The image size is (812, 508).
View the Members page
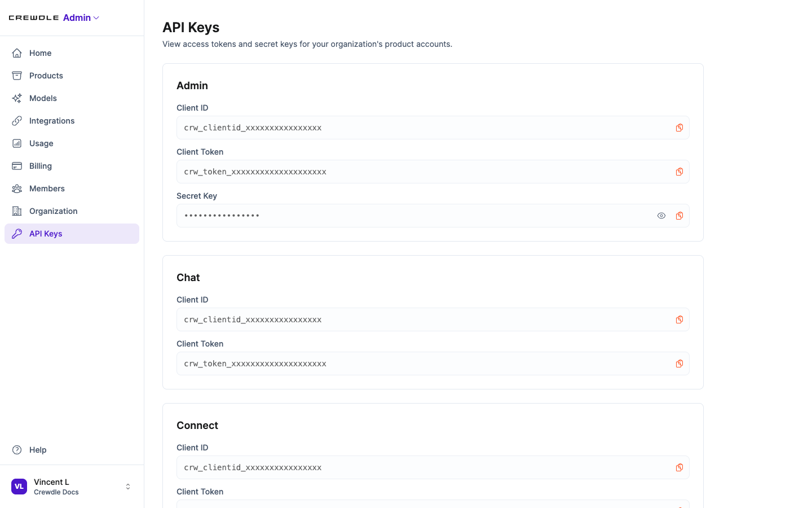(x=72, y=189)
